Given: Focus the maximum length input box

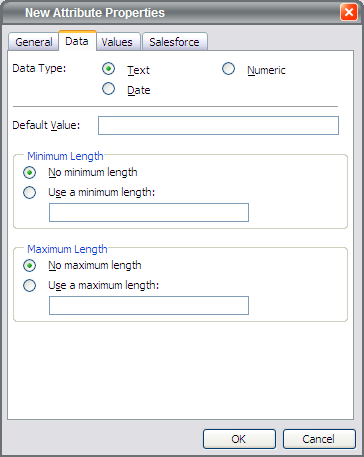Looking at the screenshot, I should (x=149, y=305).
